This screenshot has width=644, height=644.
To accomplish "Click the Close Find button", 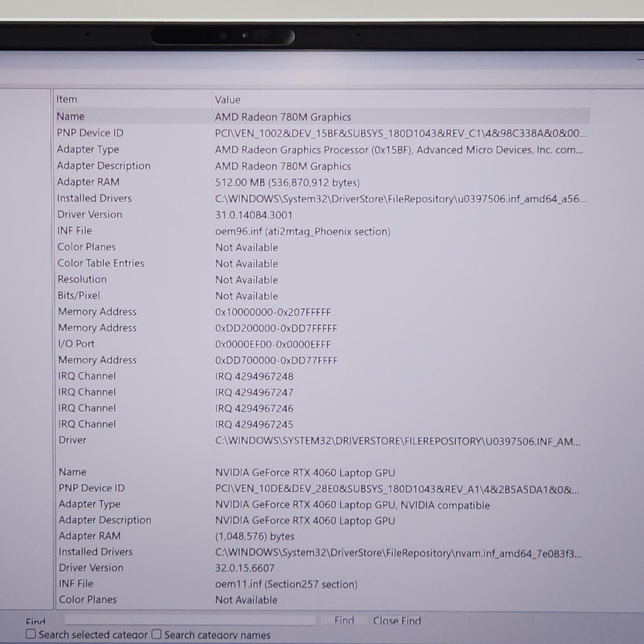I will [x=396, y=621].
